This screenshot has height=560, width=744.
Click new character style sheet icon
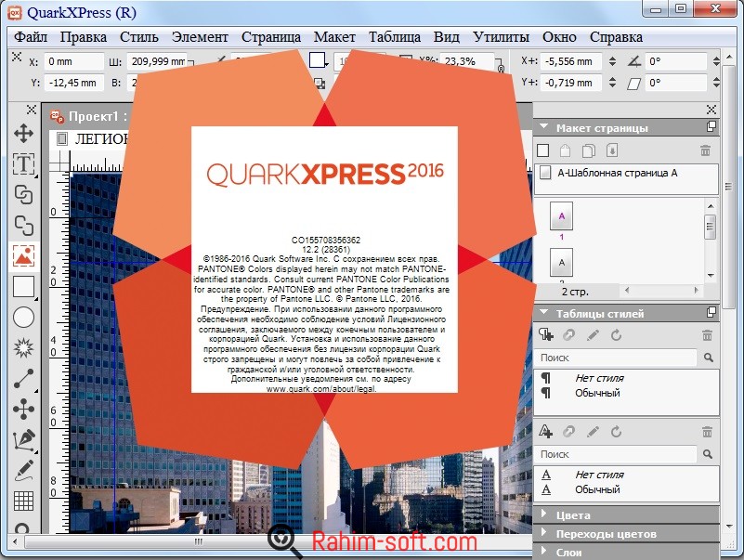click(x=546, y=432)
